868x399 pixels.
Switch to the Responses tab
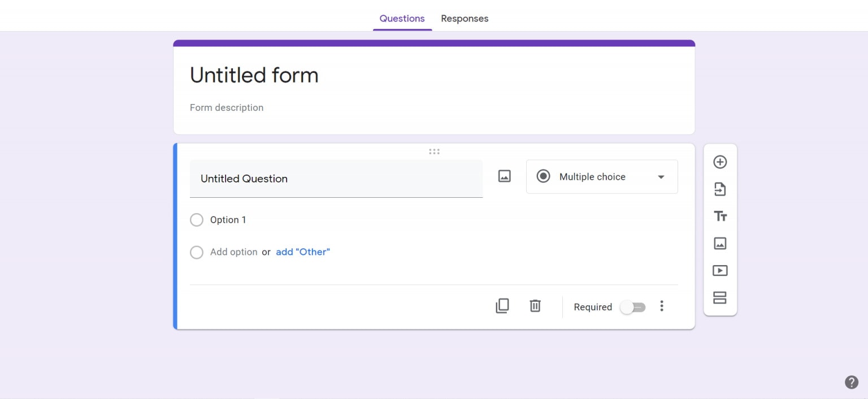point(465,19)
